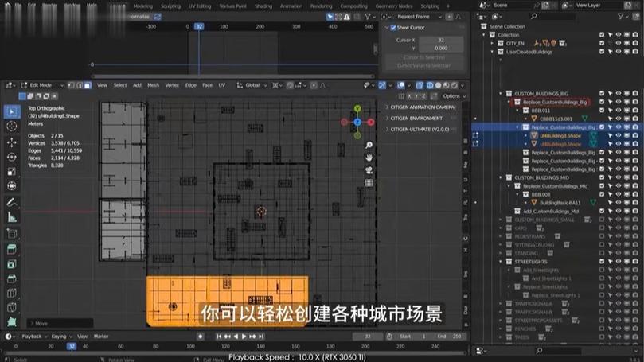This screenshot has height=362, width=644.
Task: Select the Scale tool
Action: tap(12, 172)
